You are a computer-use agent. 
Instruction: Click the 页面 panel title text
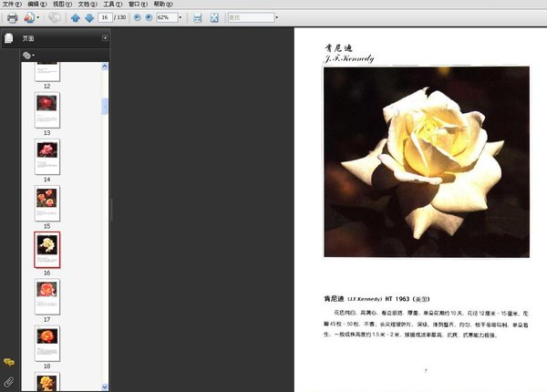coord(28,38)
